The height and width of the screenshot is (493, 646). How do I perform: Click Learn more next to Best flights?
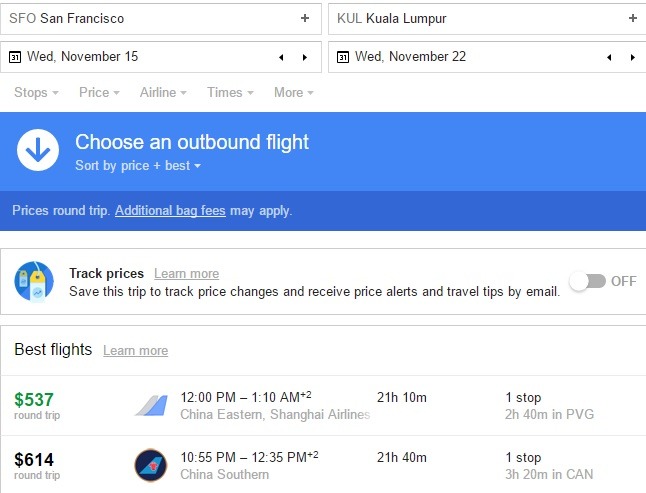136,350
